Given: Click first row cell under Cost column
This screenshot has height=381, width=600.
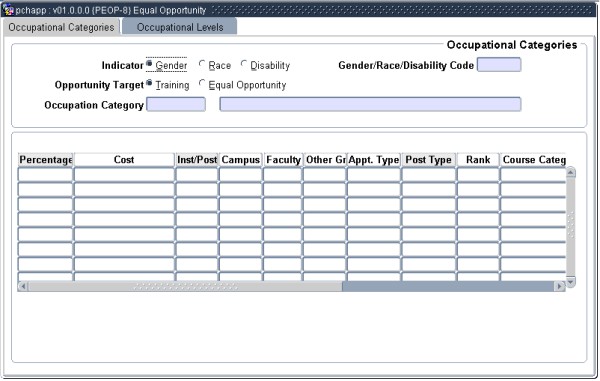Looking at the screenshot, I should pyautogui.click(x=124, y=174).
